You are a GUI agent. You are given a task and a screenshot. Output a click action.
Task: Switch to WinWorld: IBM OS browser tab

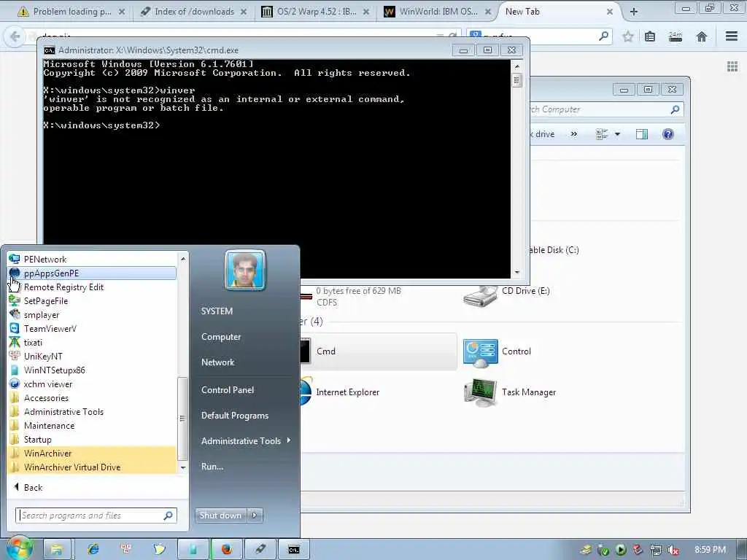(x=438, y=12)
